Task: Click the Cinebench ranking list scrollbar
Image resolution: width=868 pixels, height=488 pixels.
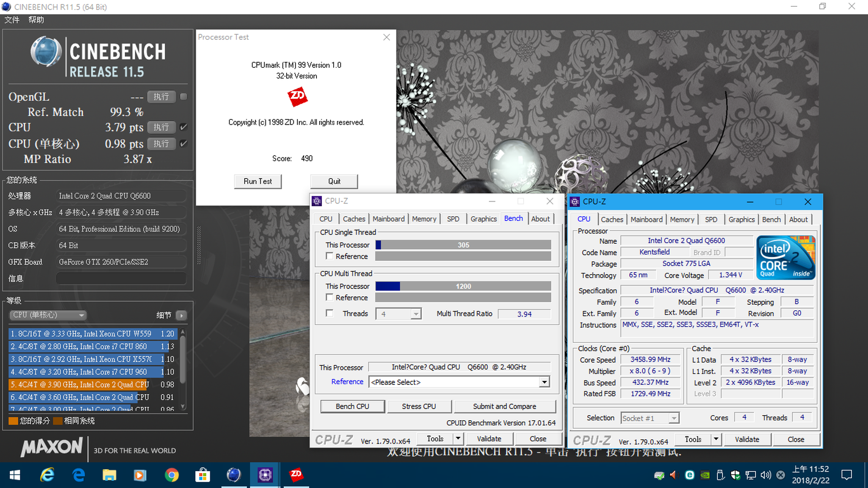Action: (x=183, y=369)
